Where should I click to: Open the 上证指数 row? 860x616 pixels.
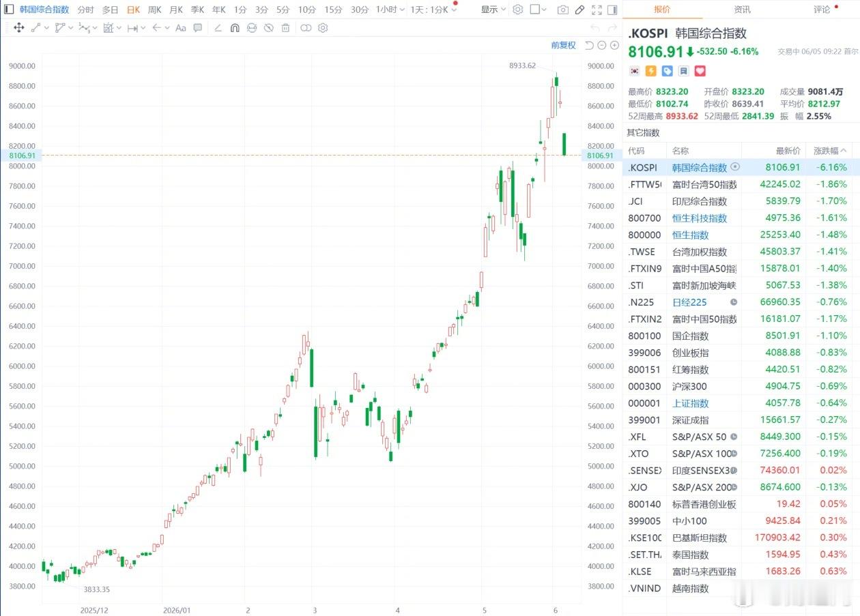point(741,403)
